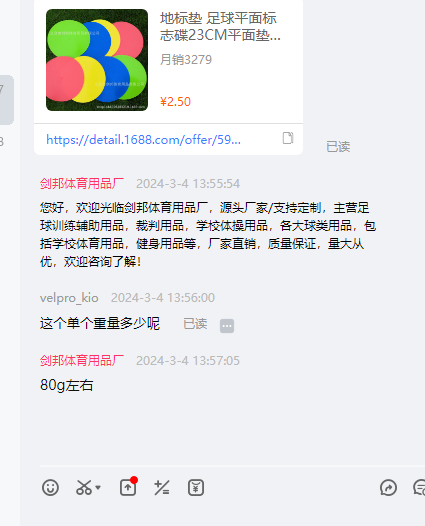This screenshot has width=425, height=526.
Task: Open the more options button beside 这个单个重量多少呢
Action: (227, 326)
